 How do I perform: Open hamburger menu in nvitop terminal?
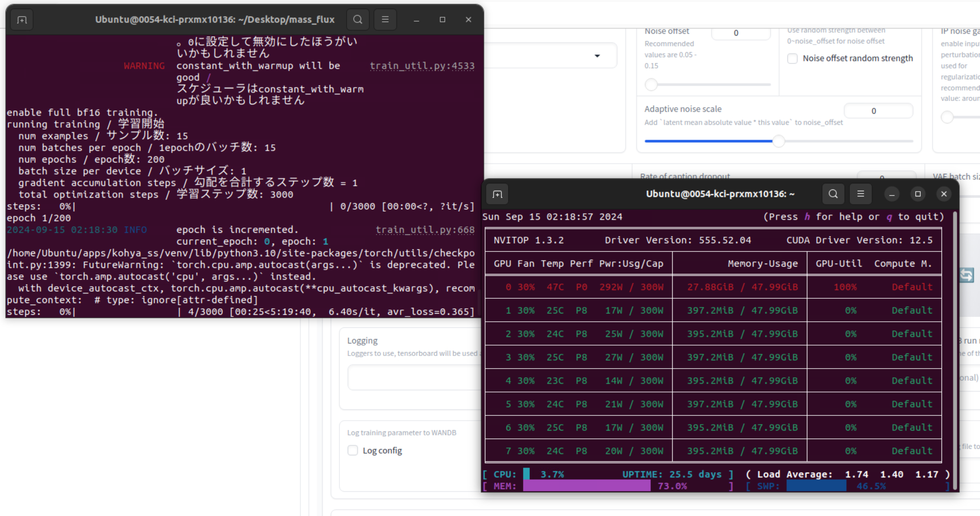click(861, 194)
